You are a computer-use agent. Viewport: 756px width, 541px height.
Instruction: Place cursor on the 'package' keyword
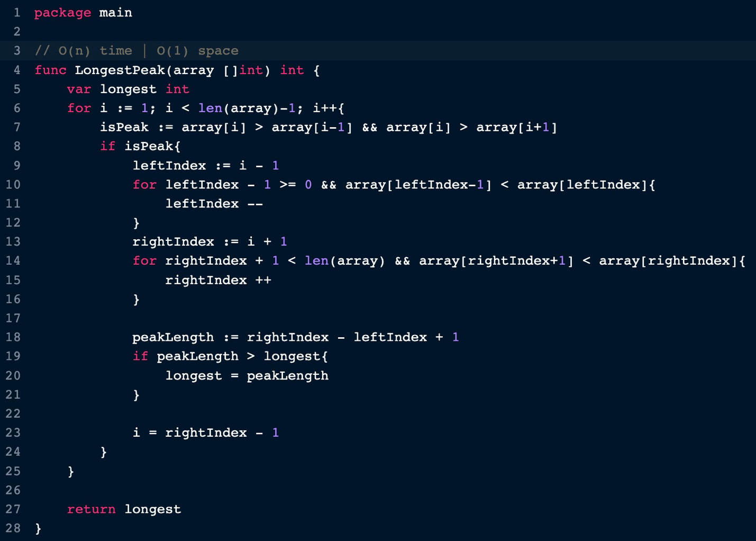point(62,13)
